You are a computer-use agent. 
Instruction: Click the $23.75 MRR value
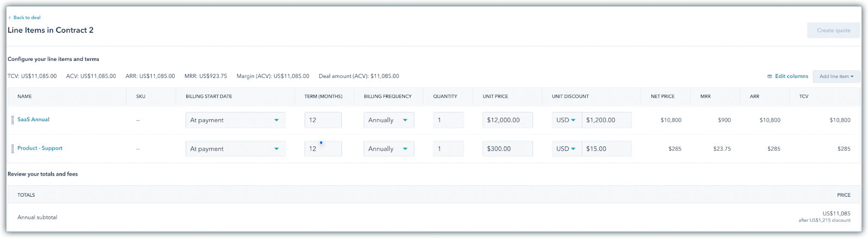[722, 149]
